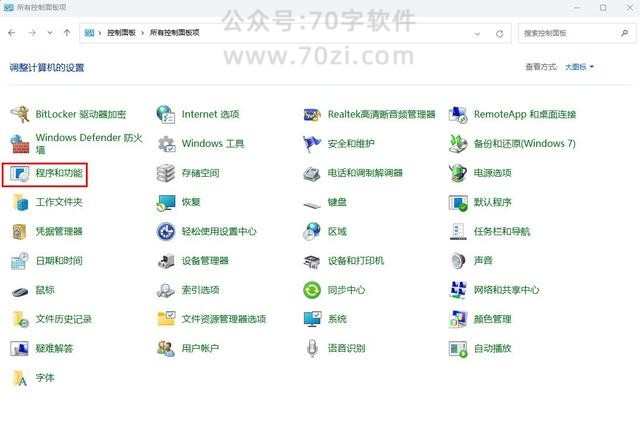Open 工作文件夹 icon
The image size is (640, 430).
click(20, 202)
